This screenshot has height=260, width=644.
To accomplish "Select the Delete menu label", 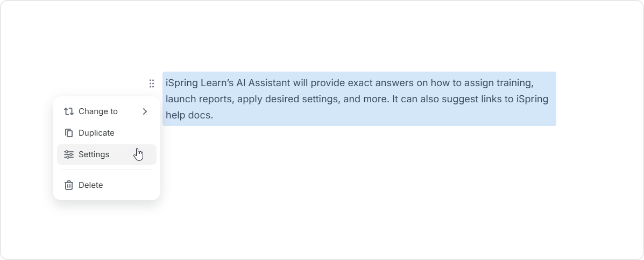I will [x=90, y=185].
